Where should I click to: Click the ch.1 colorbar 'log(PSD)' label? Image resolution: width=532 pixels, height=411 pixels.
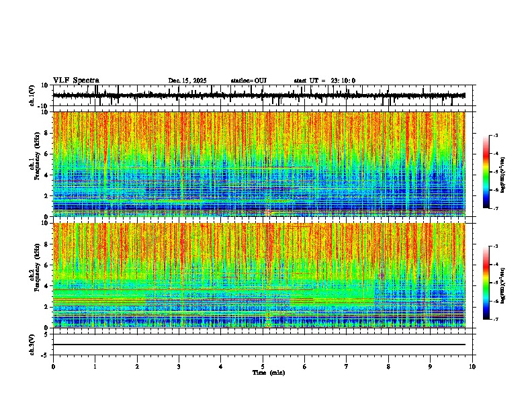503,175
